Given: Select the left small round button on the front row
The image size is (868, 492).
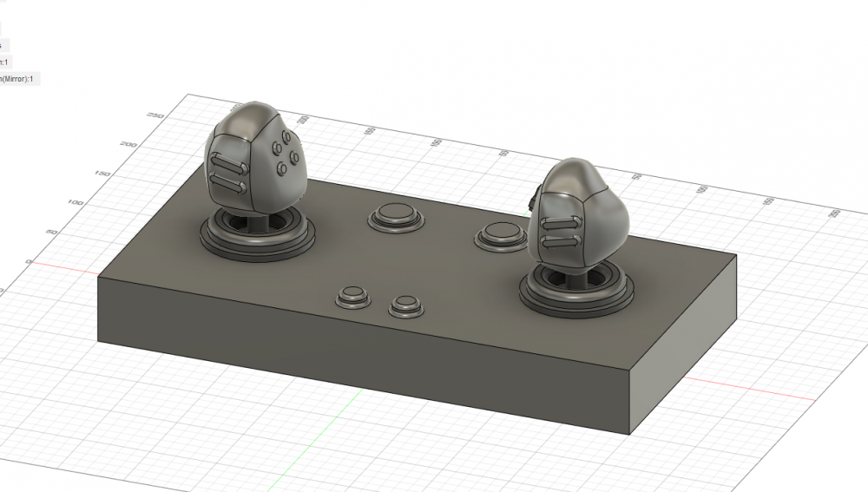Looking at the screenshot, I should [353, 298].
